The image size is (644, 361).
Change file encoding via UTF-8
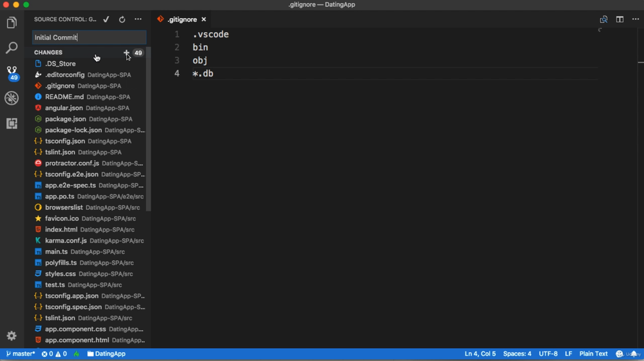tap(548, 354)
